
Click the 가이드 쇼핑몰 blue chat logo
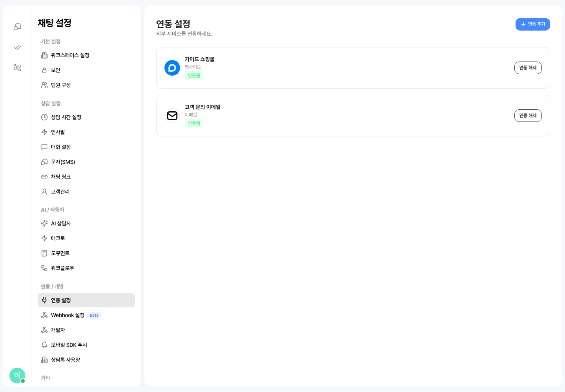[172, 68]
